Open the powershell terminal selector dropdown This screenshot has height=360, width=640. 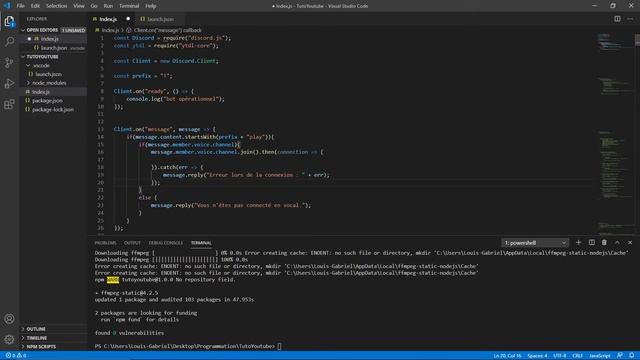(535, 243)
